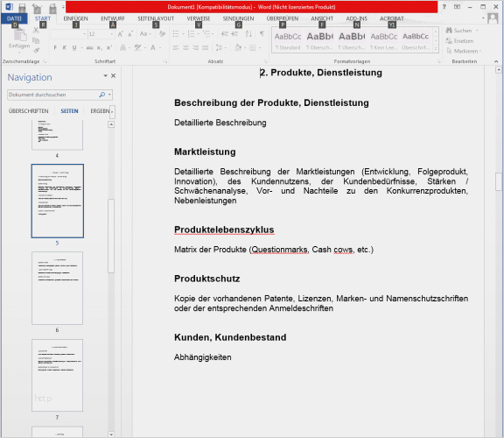Open Navigation pane options dropdown arrow
504x438 pixels.
pos(105,75)
